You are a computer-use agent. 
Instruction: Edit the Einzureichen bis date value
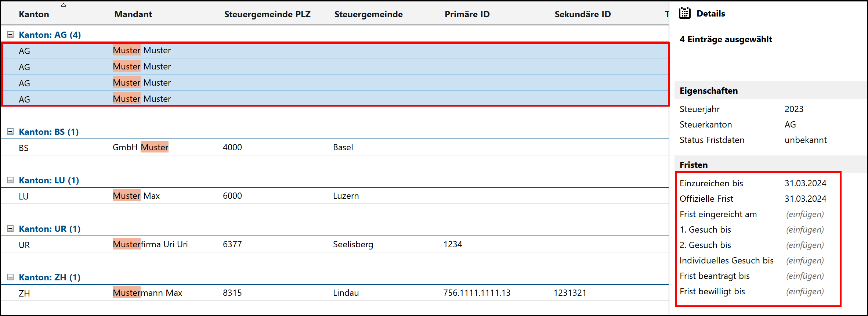click(805, 183)
